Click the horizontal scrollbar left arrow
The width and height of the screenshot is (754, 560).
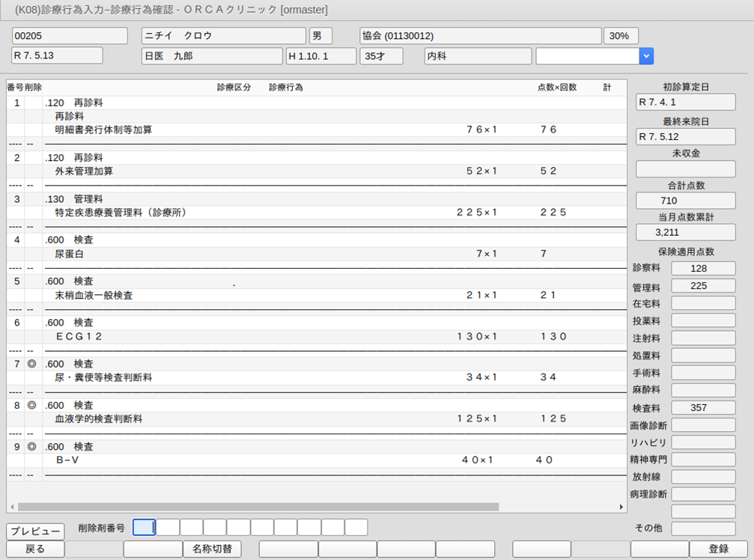point(12,507)
